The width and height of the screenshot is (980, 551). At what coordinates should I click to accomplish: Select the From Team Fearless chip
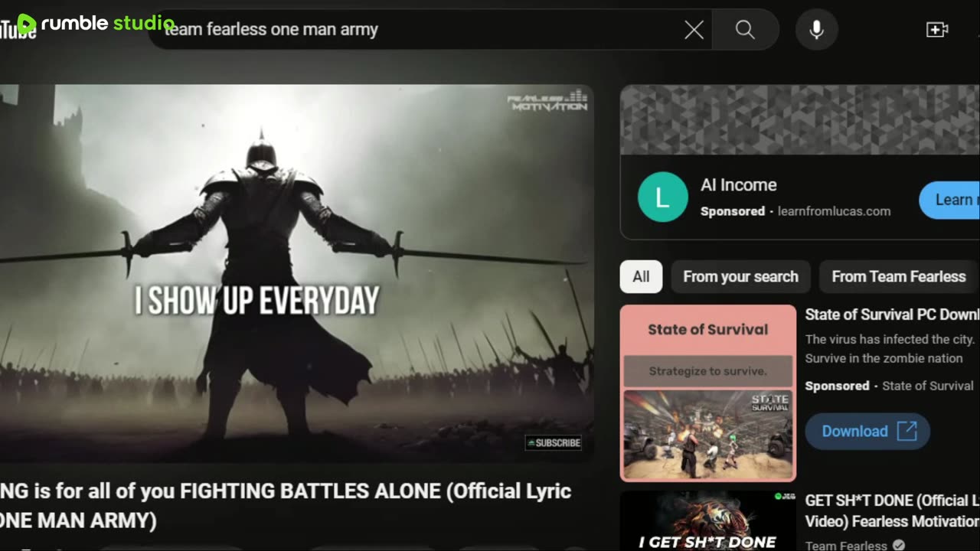click(899, 276)
